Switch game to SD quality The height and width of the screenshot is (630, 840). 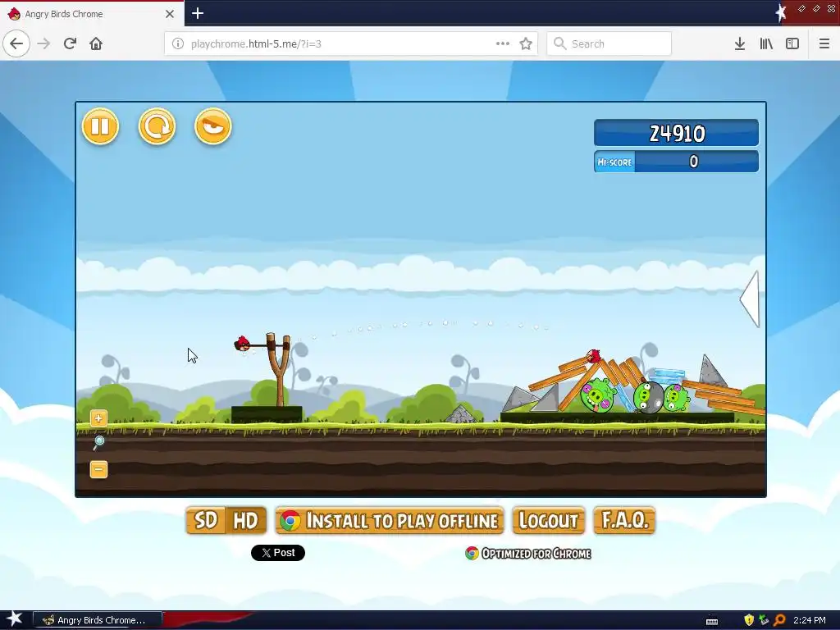tap(206, 520)
